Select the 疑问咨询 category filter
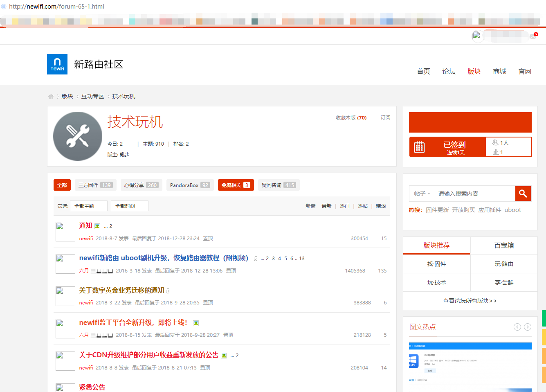 click(x=279, y=185)
